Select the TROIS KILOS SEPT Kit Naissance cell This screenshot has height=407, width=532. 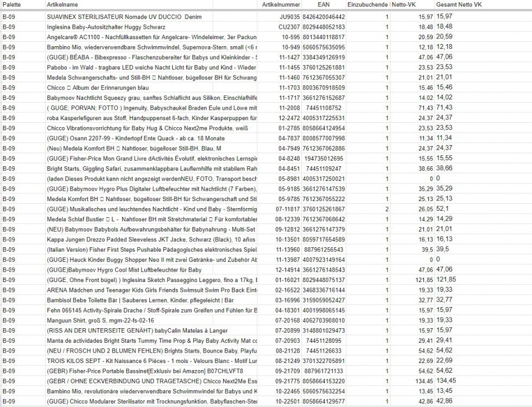151,361
